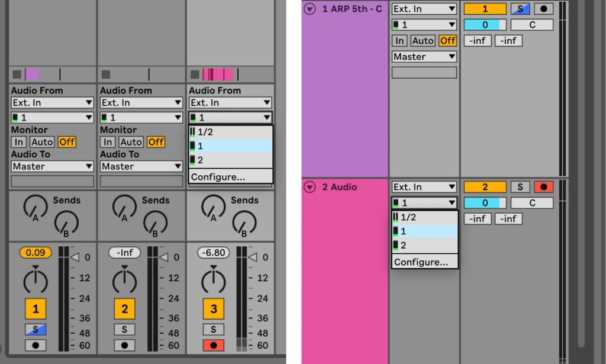The width and height of the screenshot is (606, 364).
Task: Open Ext. In dropdown on ARP 5th - C track
Action: (424, 9)
